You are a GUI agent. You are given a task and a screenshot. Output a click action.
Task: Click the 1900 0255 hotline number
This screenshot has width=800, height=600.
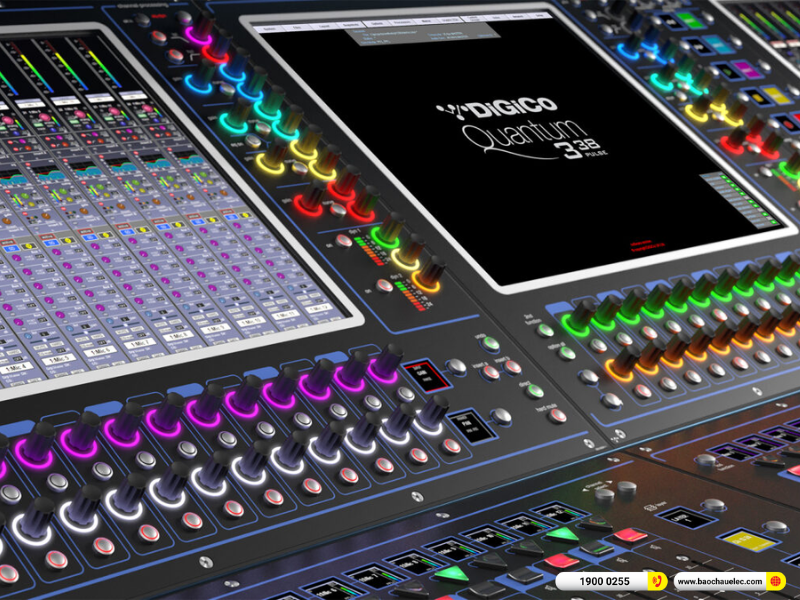[607, 581]
